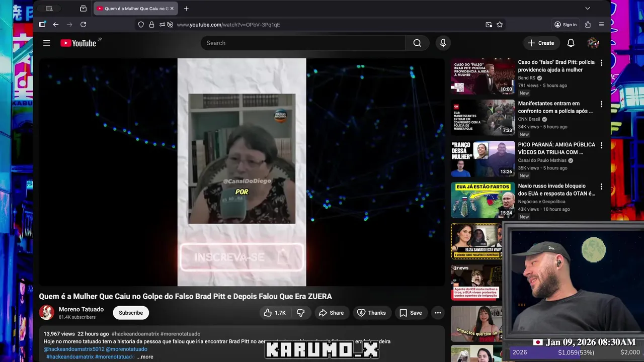The height and width of the screenshot is (362, 644).
Task: Click the Create button
Action: [541, 43]
